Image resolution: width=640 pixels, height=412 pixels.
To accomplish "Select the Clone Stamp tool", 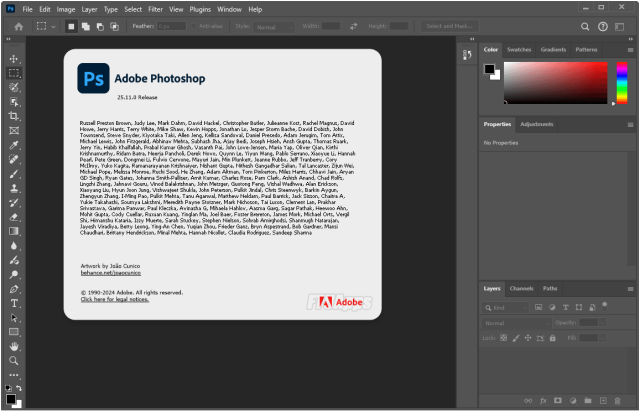I will click(x=14, y=188).
